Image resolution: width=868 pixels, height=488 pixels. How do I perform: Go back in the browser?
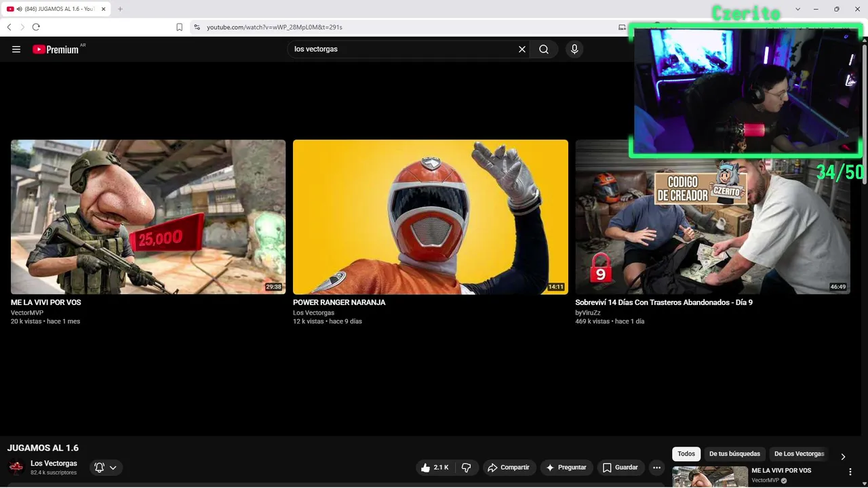9,27
